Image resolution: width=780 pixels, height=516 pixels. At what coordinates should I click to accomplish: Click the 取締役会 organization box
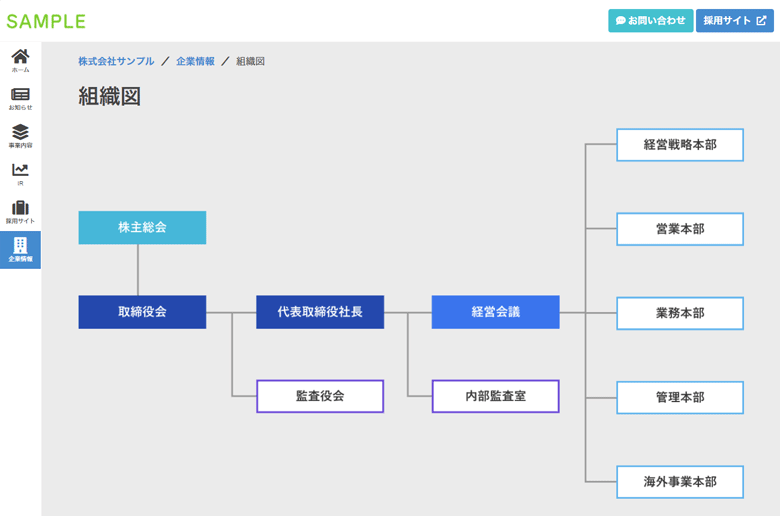[x=142, y=312]
